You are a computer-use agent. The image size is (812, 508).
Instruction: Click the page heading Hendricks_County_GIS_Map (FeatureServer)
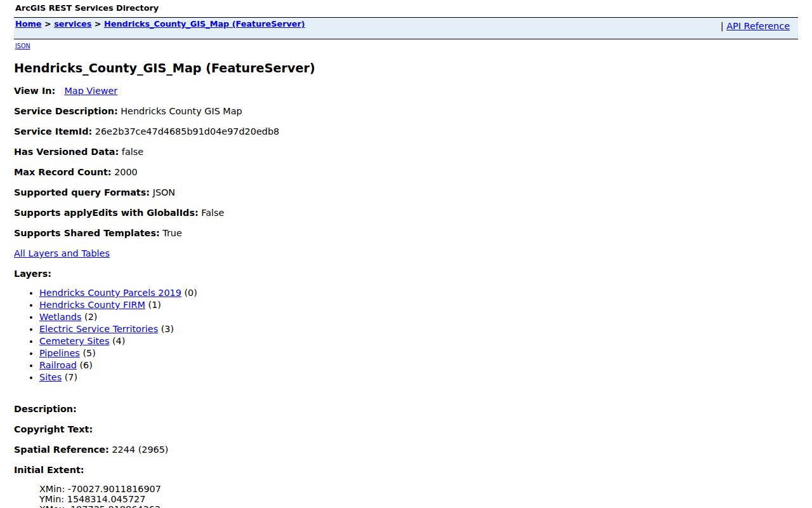164,68
